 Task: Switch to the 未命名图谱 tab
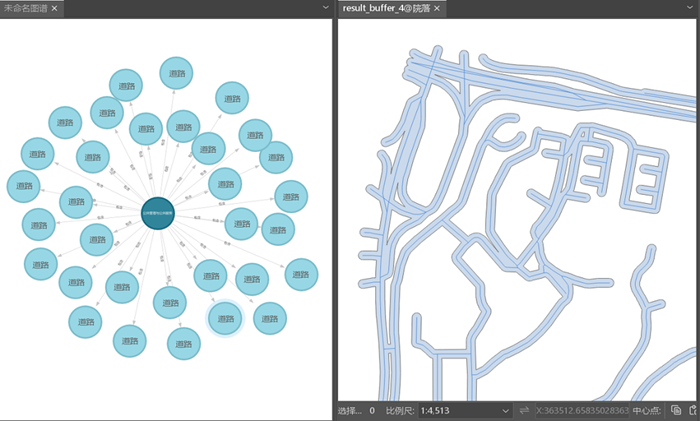pos(25,8)
